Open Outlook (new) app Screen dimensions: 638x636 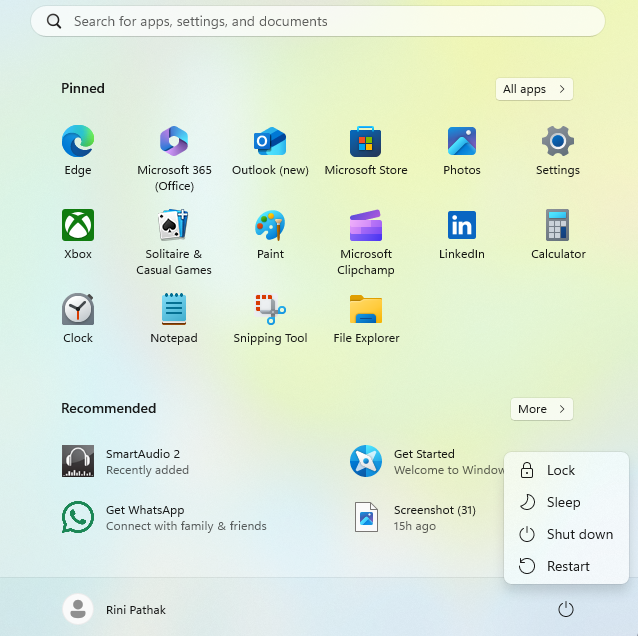[270, 141]
